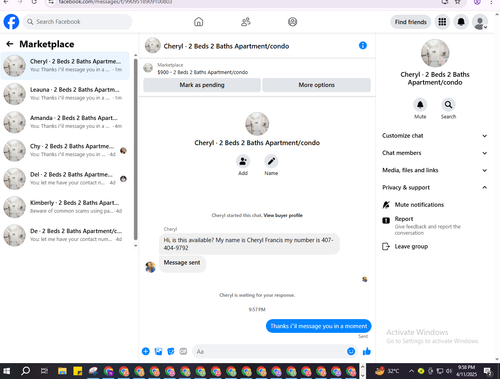Screen dimensions: 500x379
Task: Click the weather widget showing 32°C
Action: (x=387, y=371)
